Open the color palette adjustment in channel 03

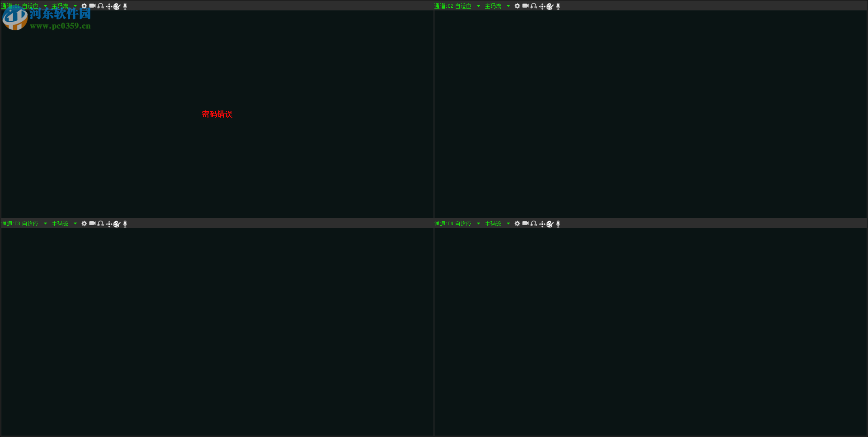117,224
